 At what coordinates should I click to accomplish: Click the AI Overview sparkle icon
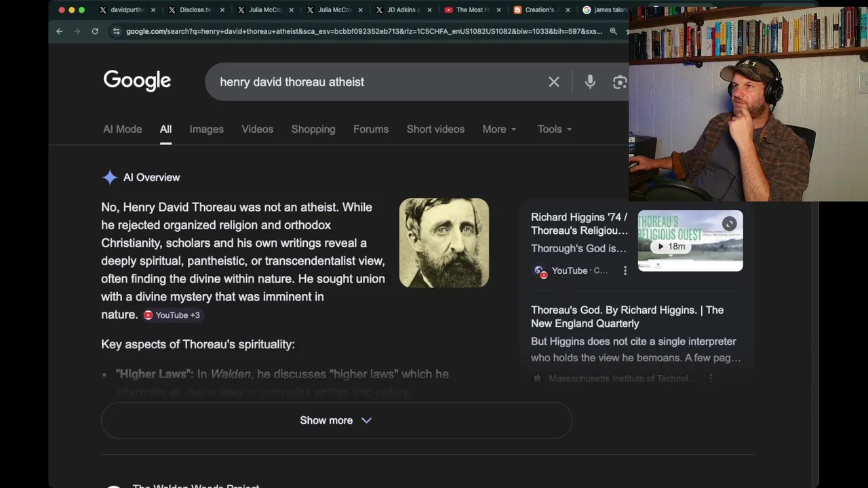110,178
